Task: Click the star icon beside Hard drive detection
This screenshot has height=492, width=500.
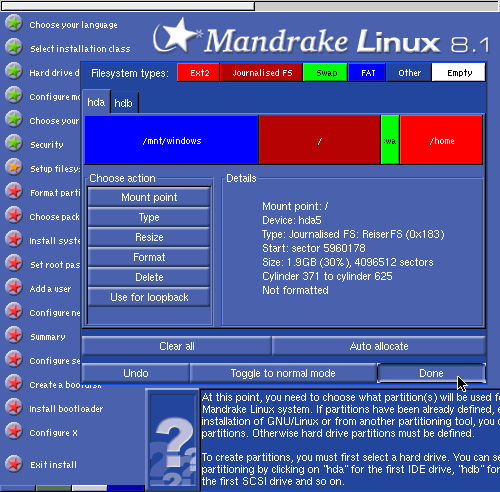Action: pyautogui.click(x=14, y=71)
